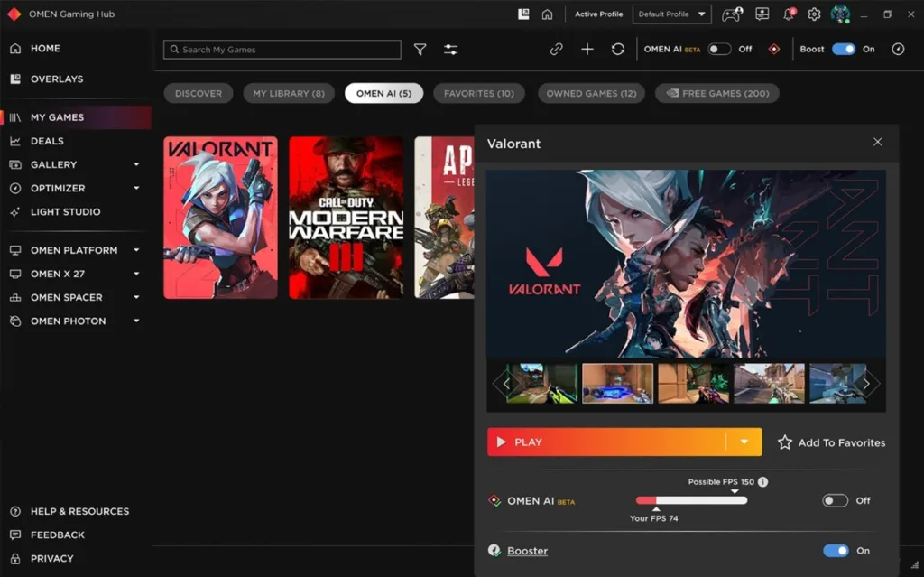
Task: Open the Free Games (200) tab
Action: click(x=716, y=93)
